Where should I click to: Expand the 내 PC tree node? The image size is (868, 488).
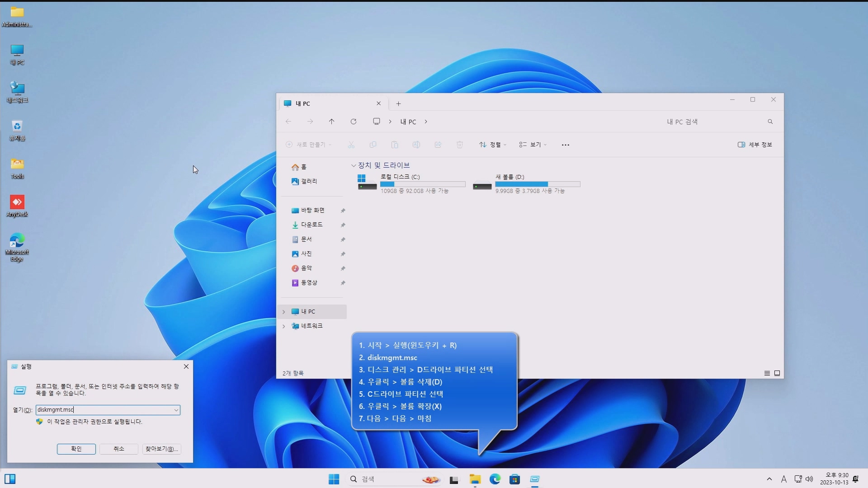tap(284, 312)
